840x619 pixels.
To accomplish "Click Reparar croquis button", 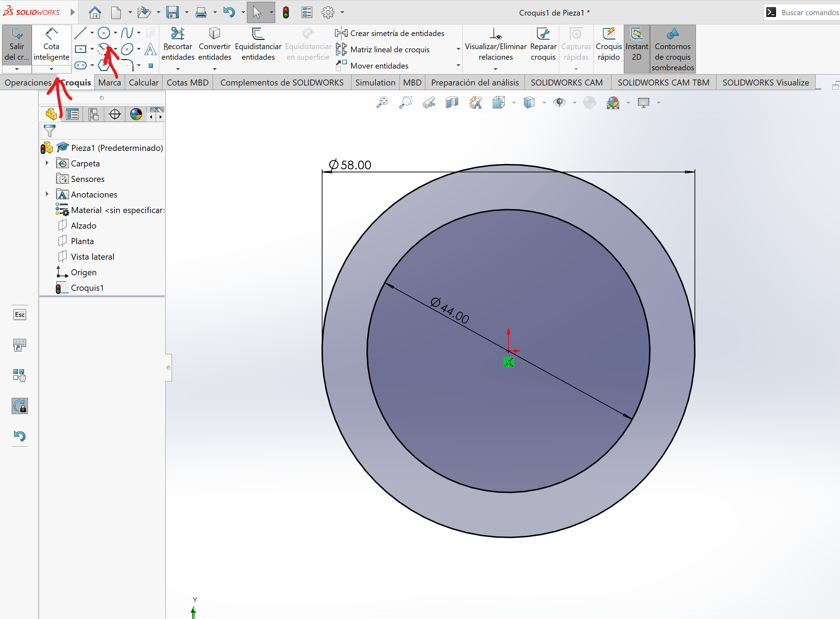I will pos(543,45).
